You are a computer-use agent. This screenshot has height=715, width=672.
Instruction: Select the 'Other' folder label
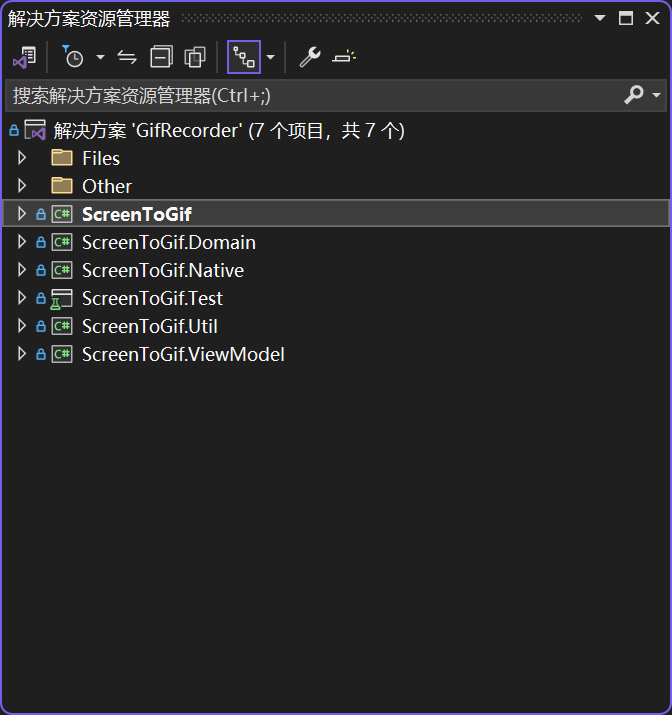pos(107,186)
